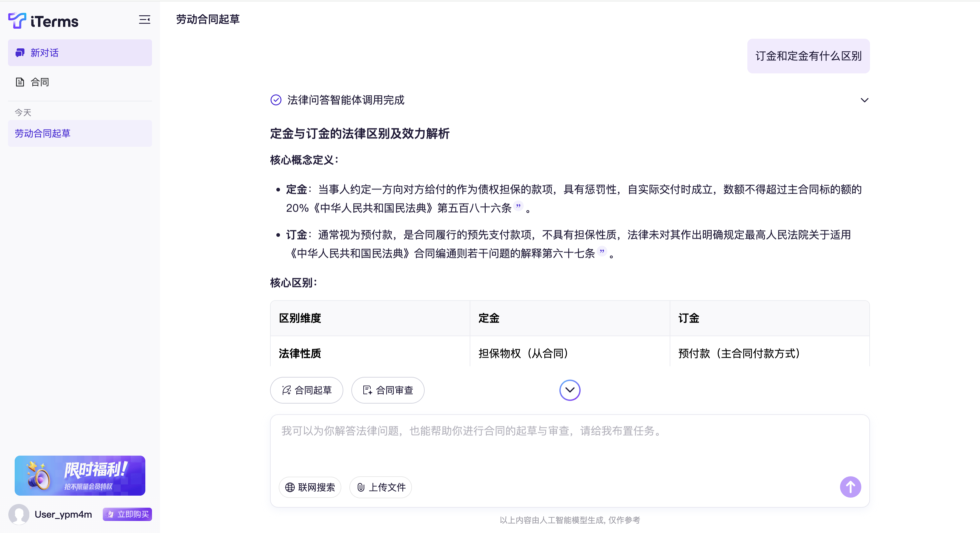Viewport: 980px width, 533px height.
Task: Open the 合同 section in sidebar
Action: 40,82
